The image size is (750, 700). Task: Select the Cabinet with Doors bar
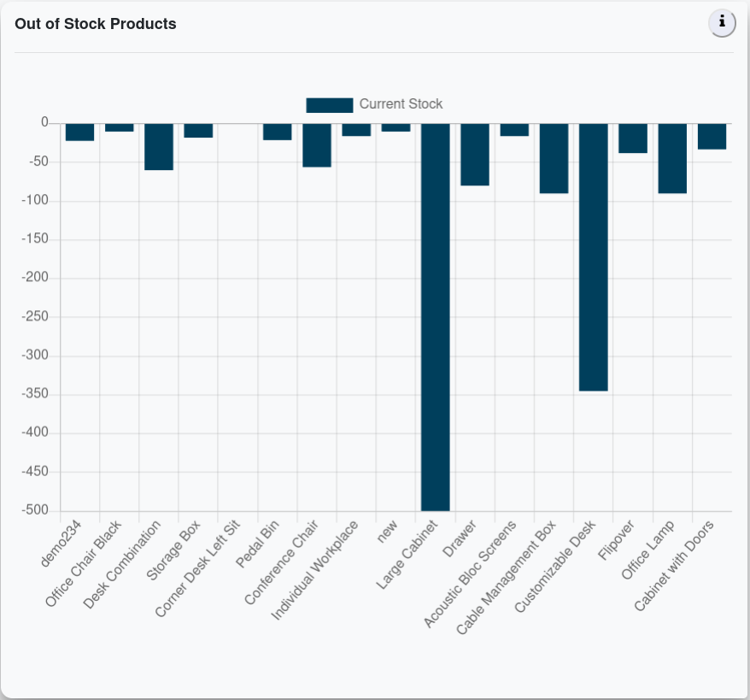pos(712,137)
